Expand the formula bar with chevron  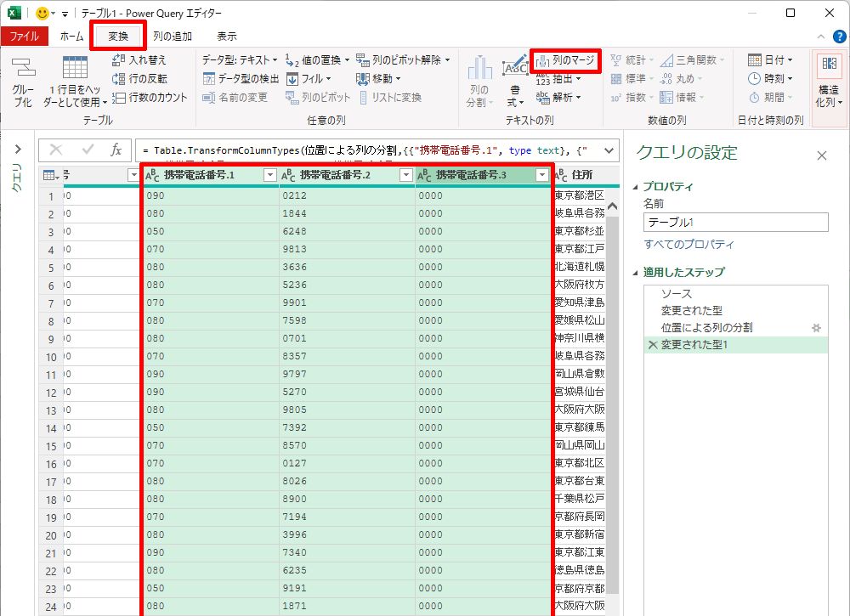tap(609, 150)
